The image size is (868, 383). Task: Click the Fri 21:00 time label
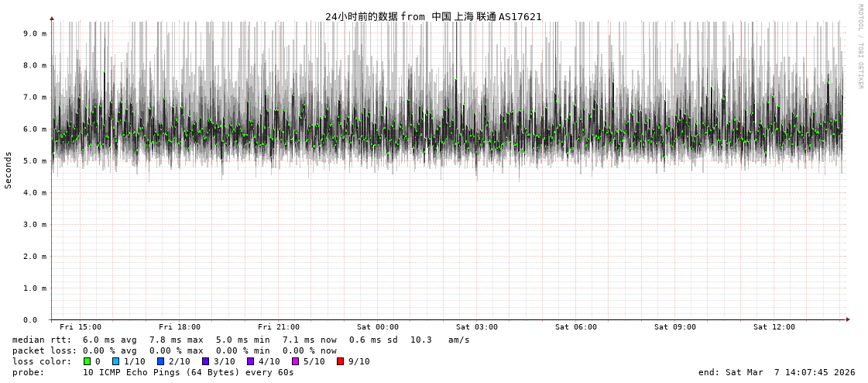click(279, 327)
